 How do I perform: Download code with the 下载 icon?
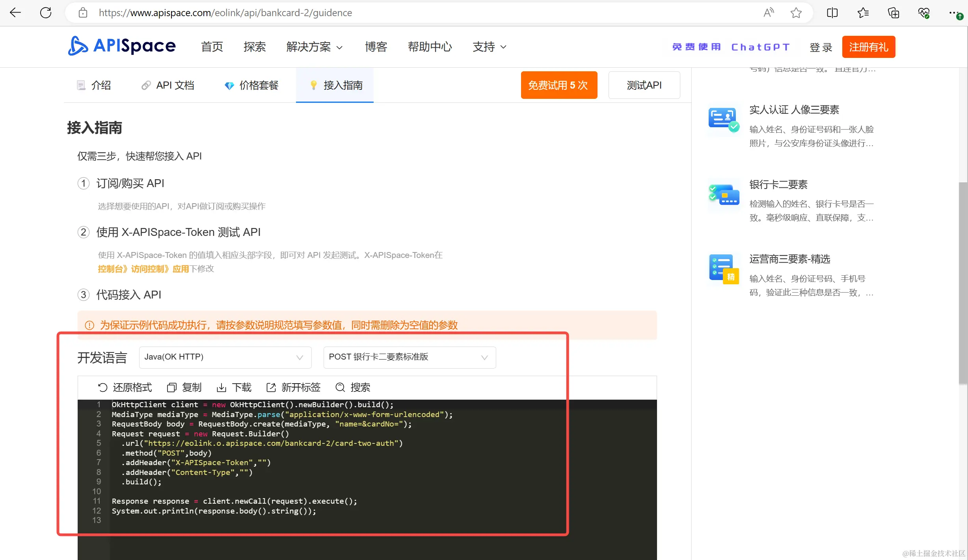pyautogui.click(x=222, y=388)
